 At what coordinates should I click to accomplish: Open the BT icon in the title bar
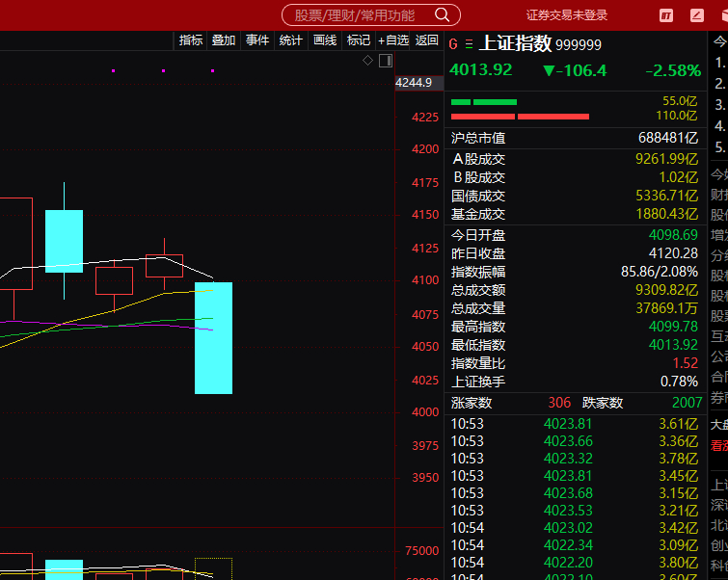(666, 15)
